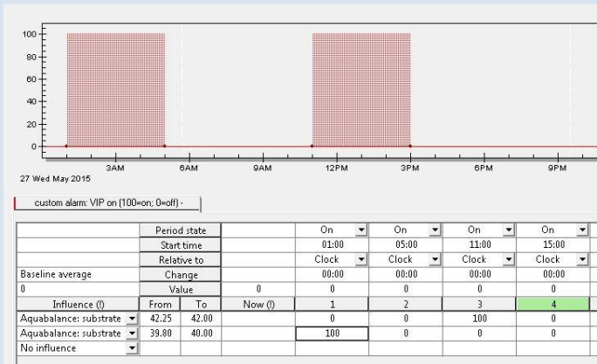Click the Relative to button
The height and width of the screenshot is (364, 597).
coord(180,260)
